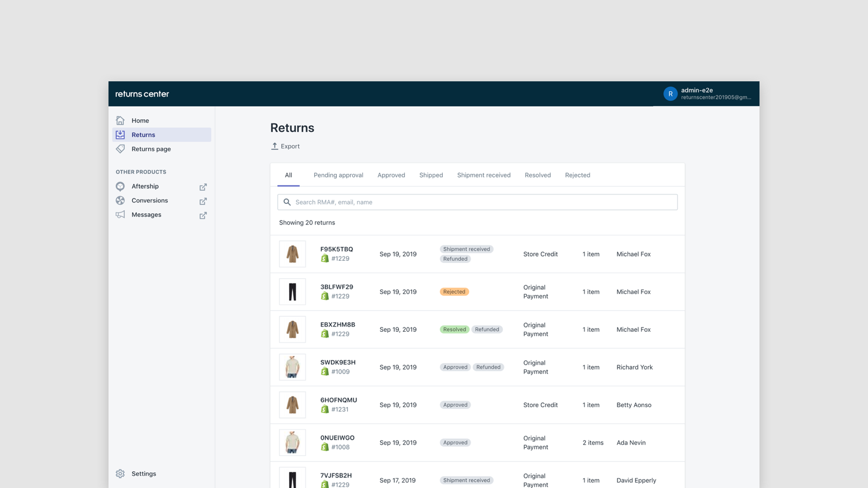868x488 pixels.
Task: Click the Returns inbox icon in sidebar
Action: point(120,134)
